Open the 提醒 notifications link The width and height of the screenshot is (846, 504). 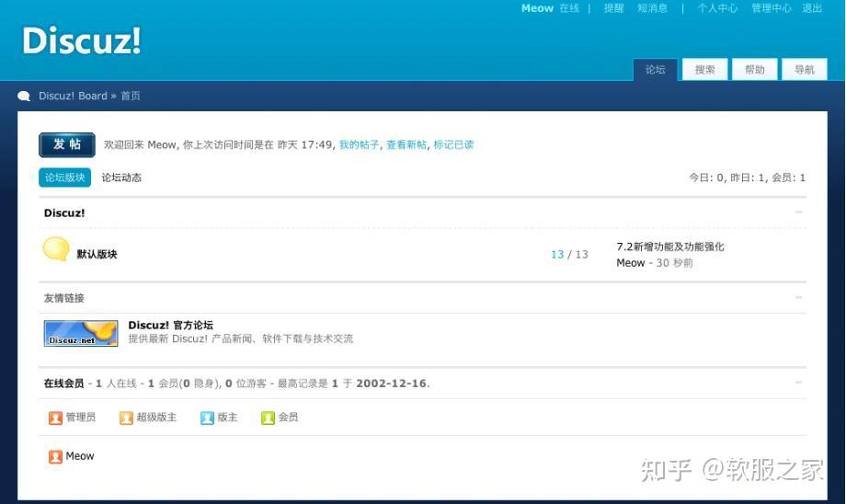coord(614,8)
